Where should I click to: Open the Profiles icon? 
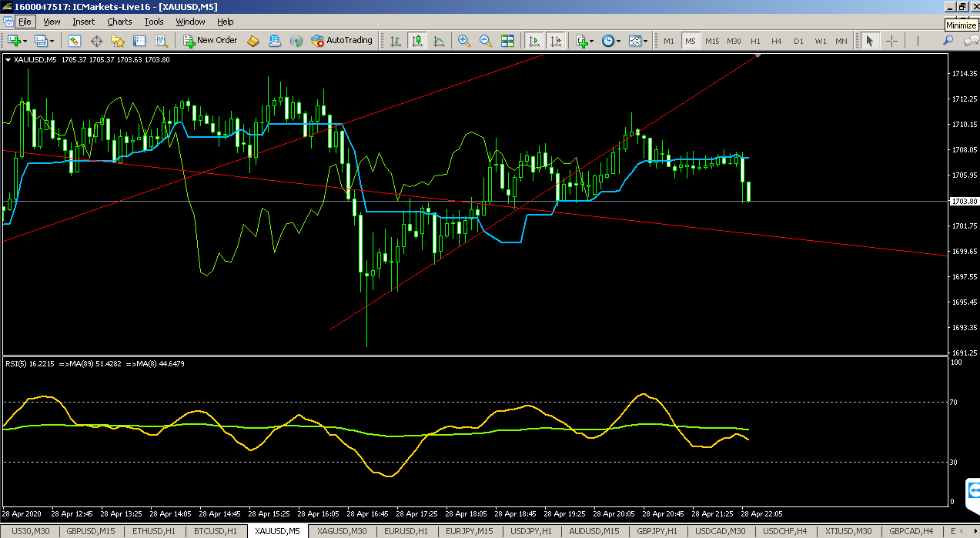(x=41, y=41)
